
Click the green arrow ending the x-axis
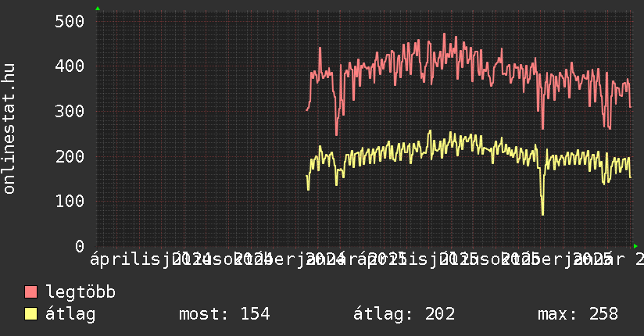[635, 246]
